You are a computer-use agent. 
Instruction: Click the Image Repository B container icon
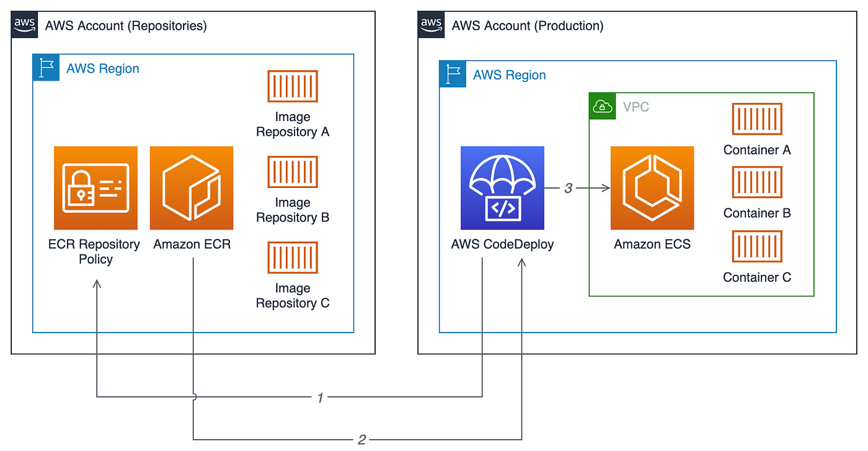[x=293, y=172]
